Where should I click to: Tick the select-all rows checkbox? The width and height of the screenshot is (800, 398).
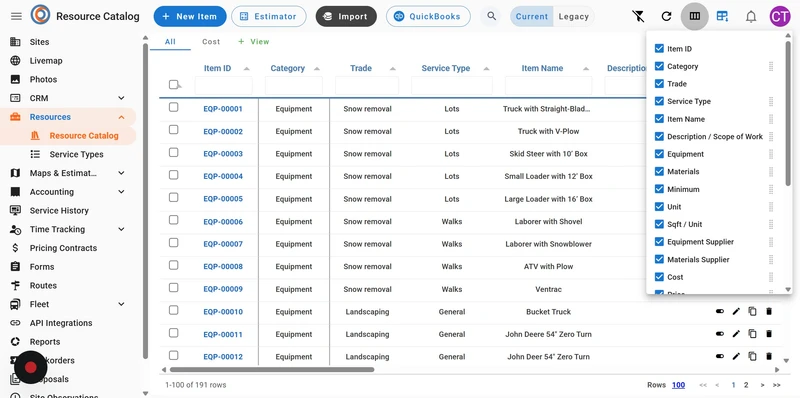(173, 85)
